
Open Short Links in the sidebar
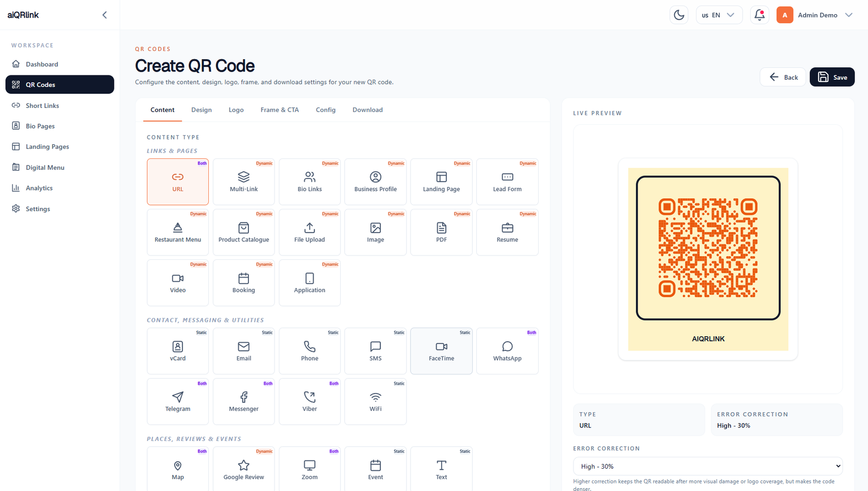tap(60, 105)
